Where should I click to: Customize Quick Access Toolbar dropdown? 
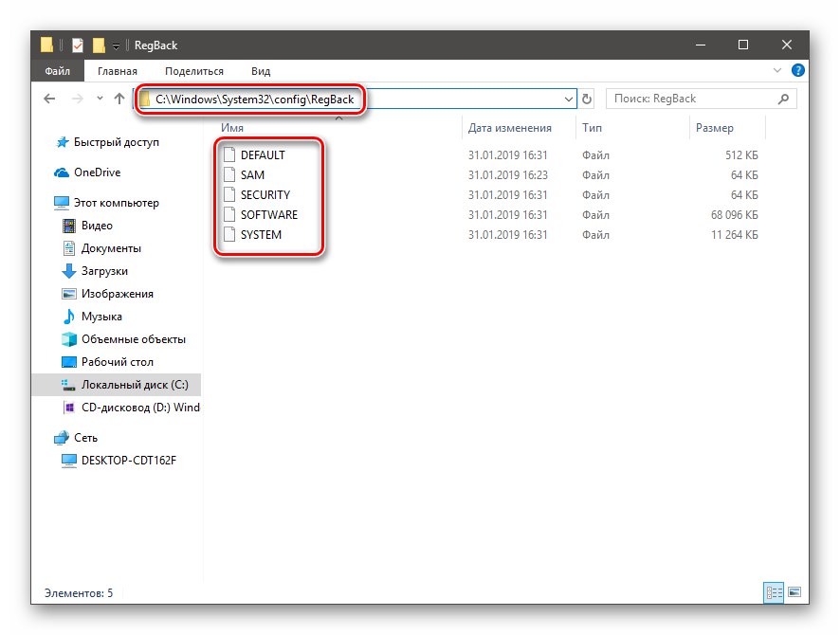[116, 46]
